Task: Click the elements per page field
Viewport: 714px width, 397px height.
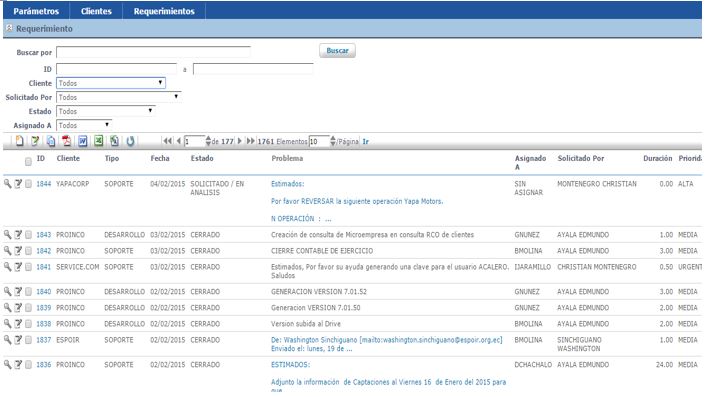Action: click(x=319, y=142)
